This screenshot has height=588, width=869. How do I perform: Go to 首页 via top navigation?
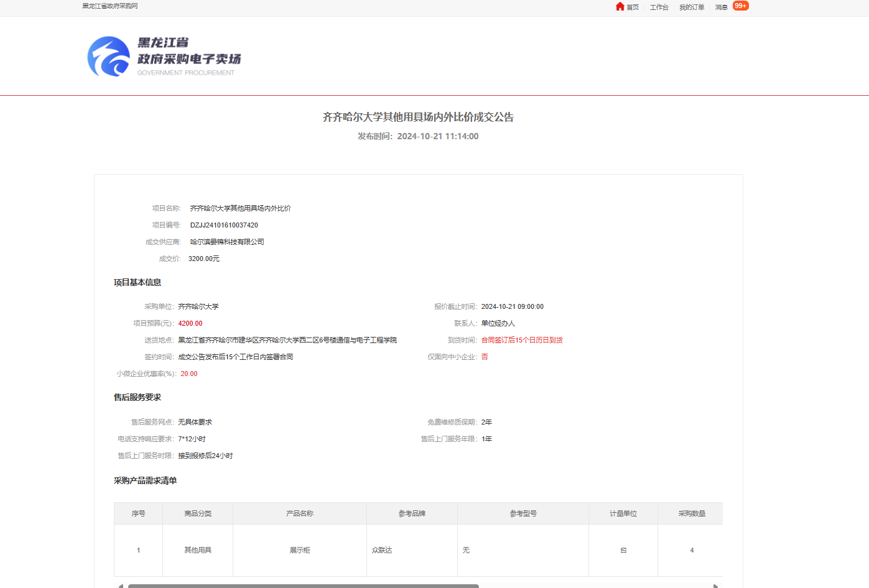point(633,7)
